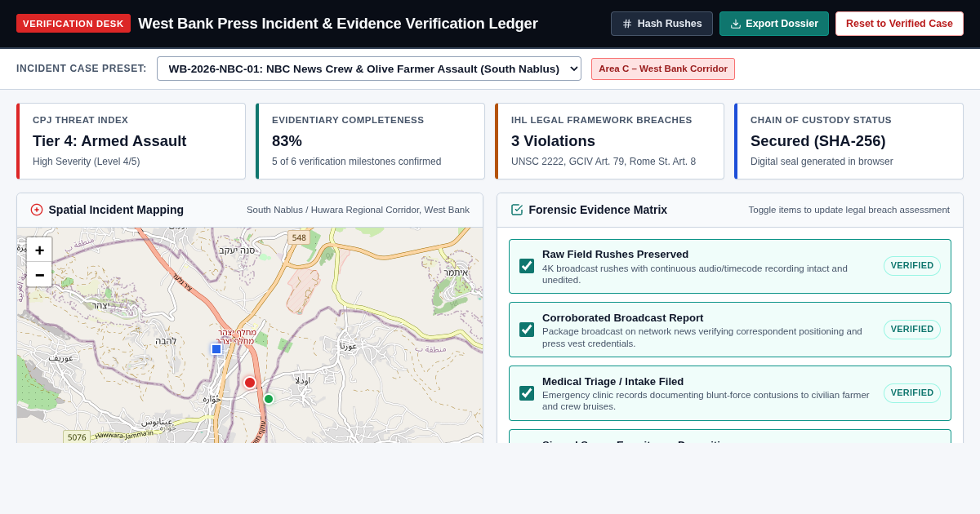Click the 5076 road label on map
This screenshot has height=514, width=980.
click(77, 437)
